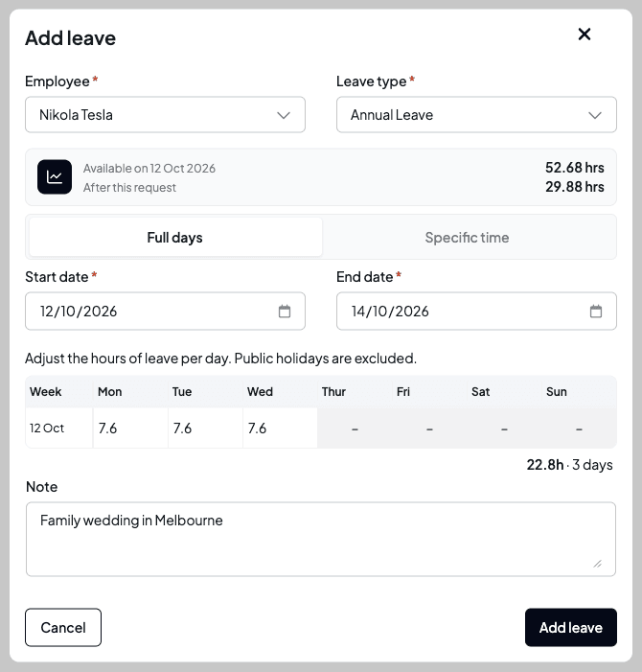
Task: Click the Mon column header
Action: click(x=109, y=392)
